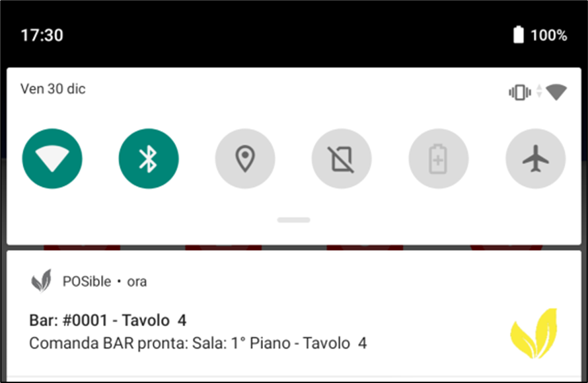Tap the Wi-Fi signal status icon
Screen dimensions: 588x383
point(556,92)
